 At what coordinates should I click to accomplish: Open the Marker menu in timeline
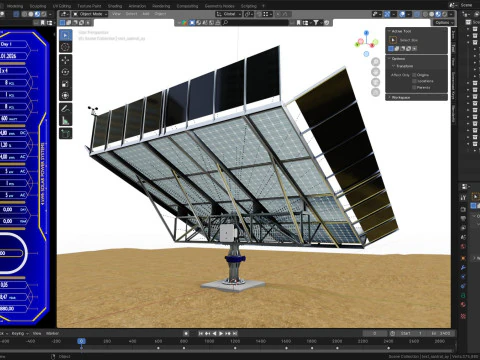[x=52, y=333]
